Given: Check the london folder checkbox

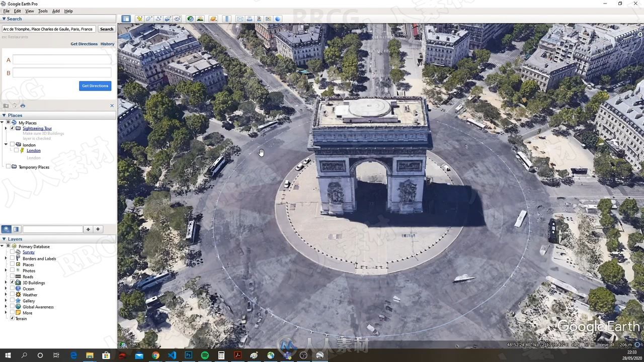Looking at the screenshot, I should coord(12,145).
